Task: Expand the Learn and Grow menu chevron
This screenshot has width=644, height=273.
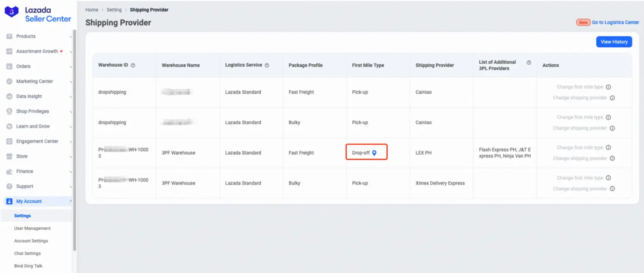Action: pyautogui.click(x=71, y=127)
